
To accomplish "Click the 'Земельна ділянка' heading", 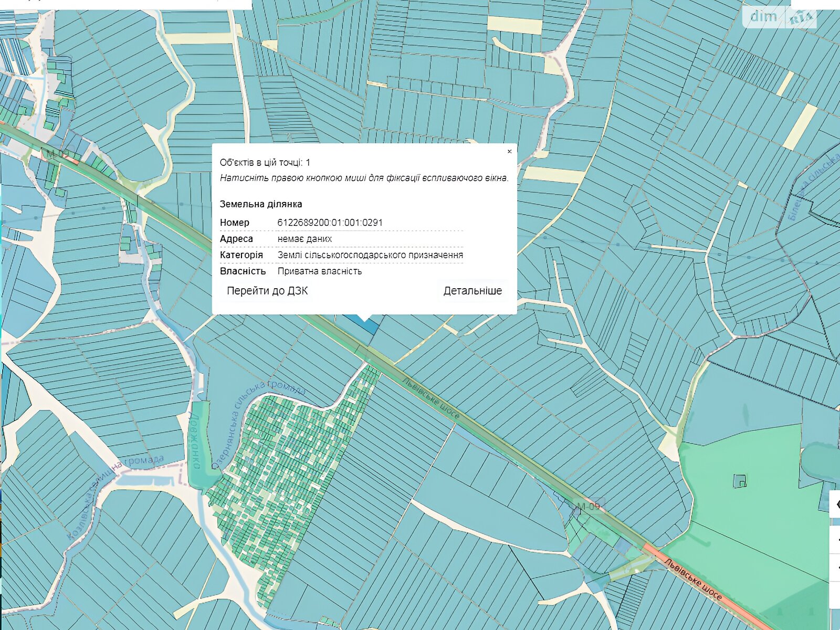I will [x=261, y=204].
